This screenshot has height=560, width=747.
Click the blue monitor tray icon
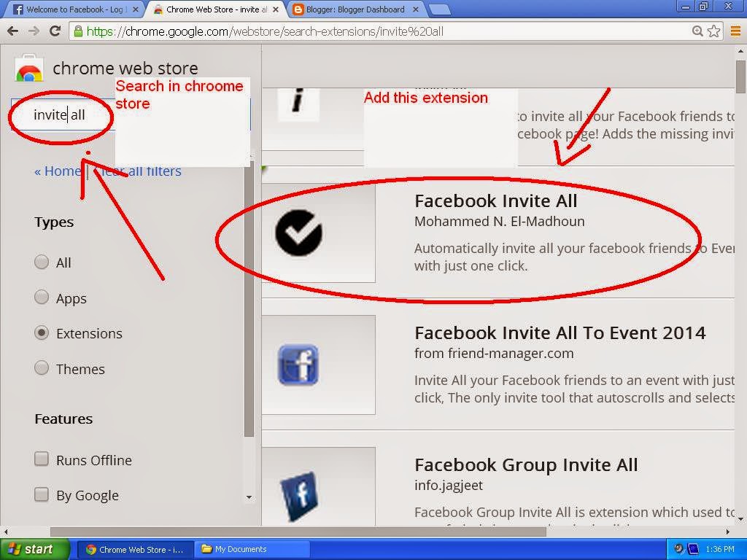(693, 550)
